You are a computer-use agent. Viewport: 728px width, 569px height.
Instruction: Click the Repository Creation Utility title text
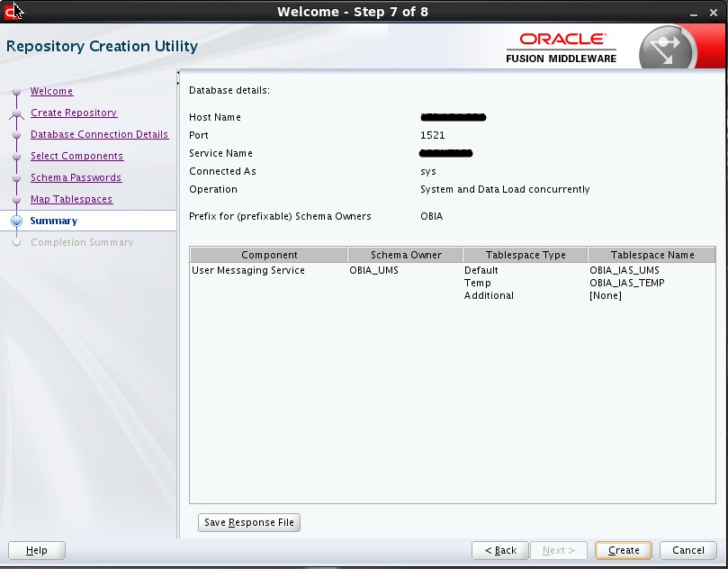point(103,46)
